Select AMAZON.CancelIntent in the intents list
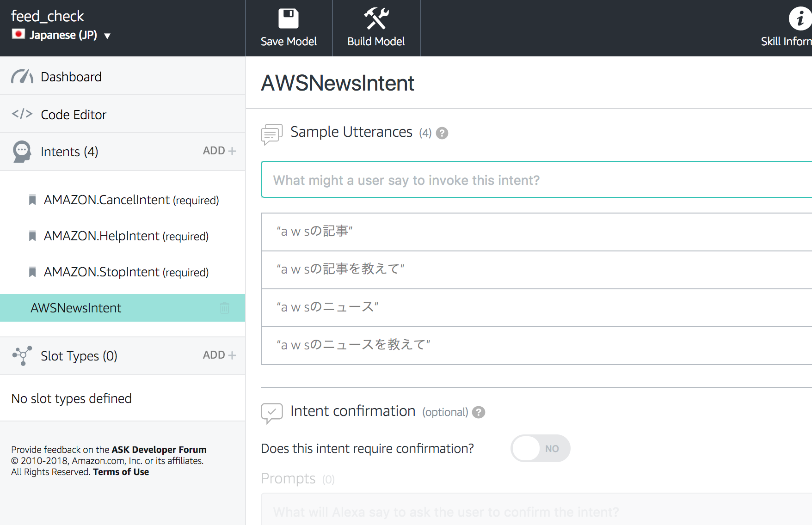The height and width of the screenshot is (525, 812). (x=131, y=200)
